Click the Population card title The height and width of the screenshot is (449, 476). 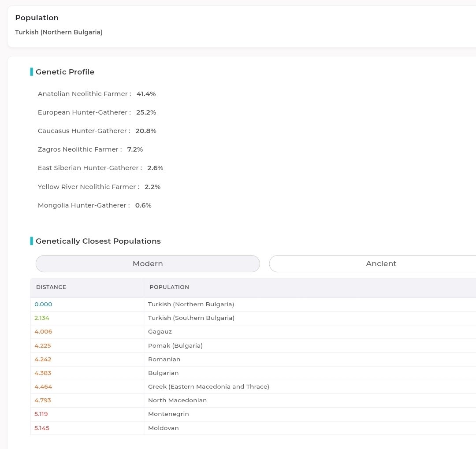(37, 18)
